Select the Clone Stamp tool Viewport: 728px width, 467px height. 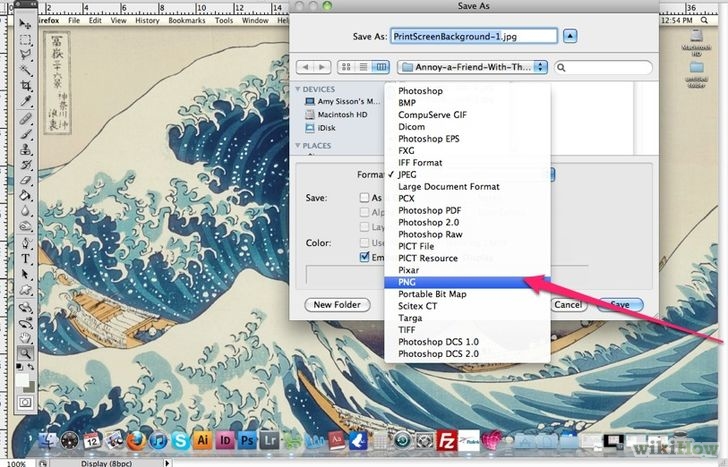pyautogui.click(x=25, y=149)
